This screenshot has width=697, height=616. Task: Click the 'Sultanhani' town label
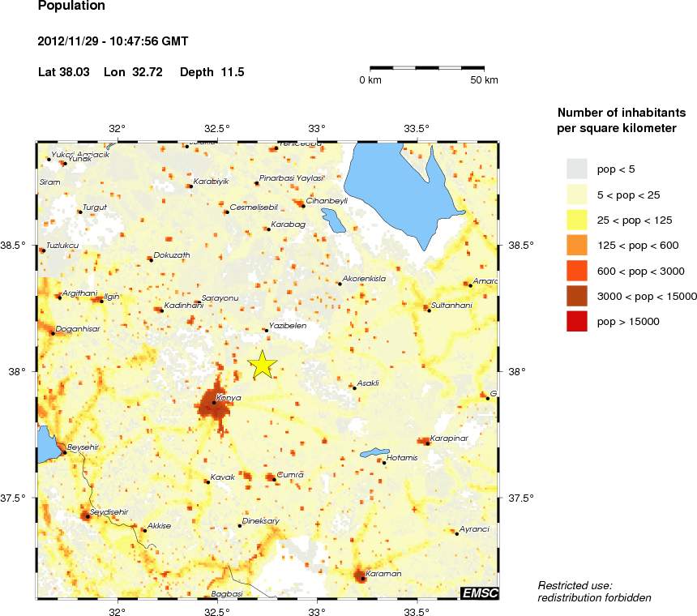tap(451, 306)
